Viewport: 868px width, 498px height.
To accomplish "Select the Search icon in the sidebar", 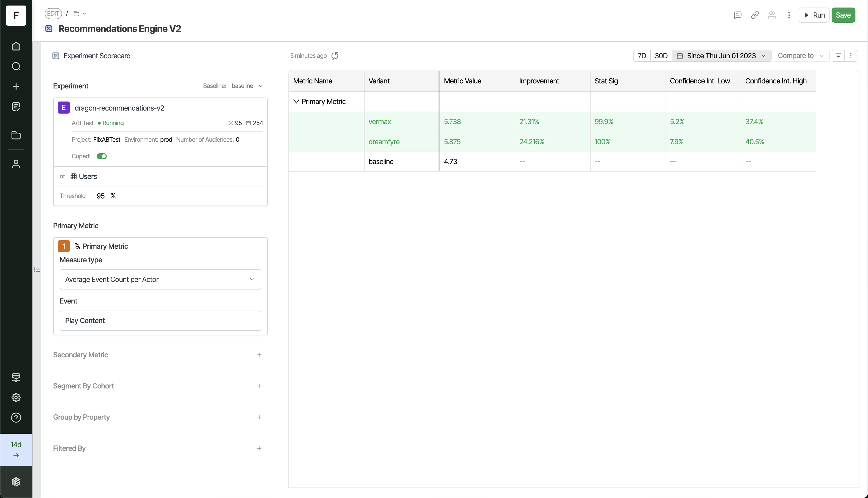I will 16,66.
